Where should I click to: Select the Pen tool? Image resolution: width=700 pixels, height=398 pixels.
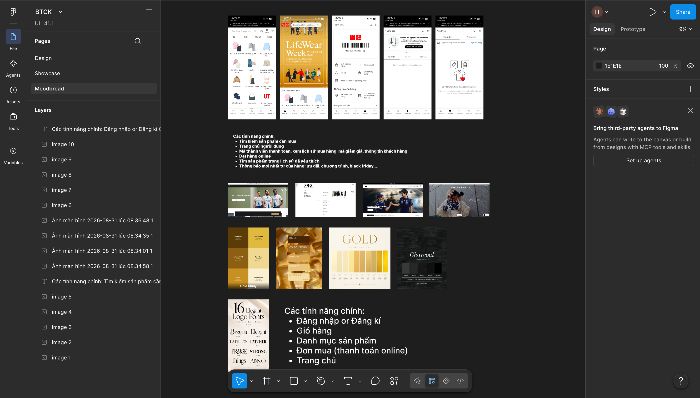tap(321, 381)
